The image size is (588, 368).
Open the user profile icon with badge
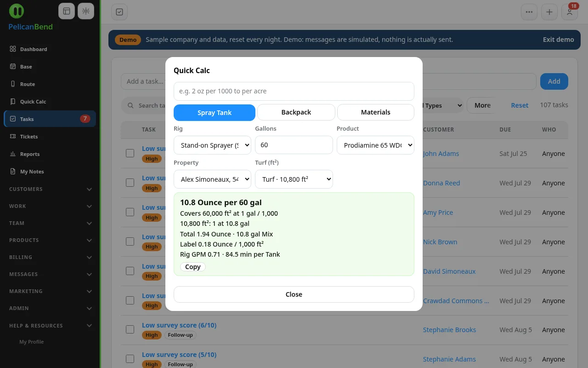click(x=570, y=12)
